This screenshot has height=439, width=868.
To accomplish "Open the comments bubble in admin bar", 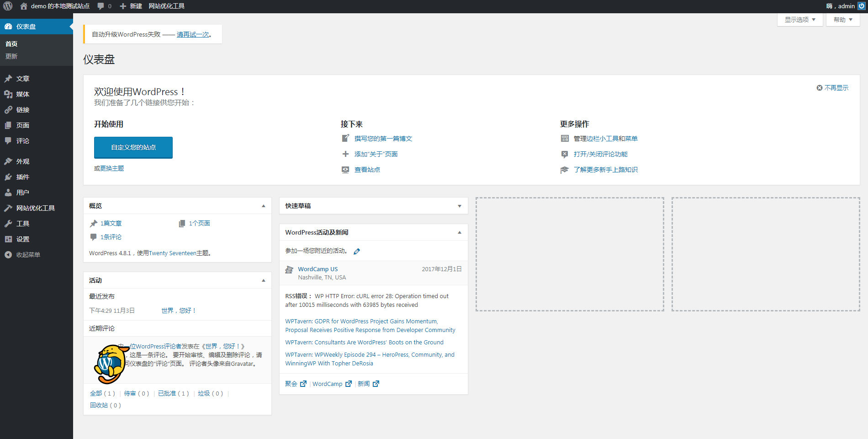I will tap(101, 6).
